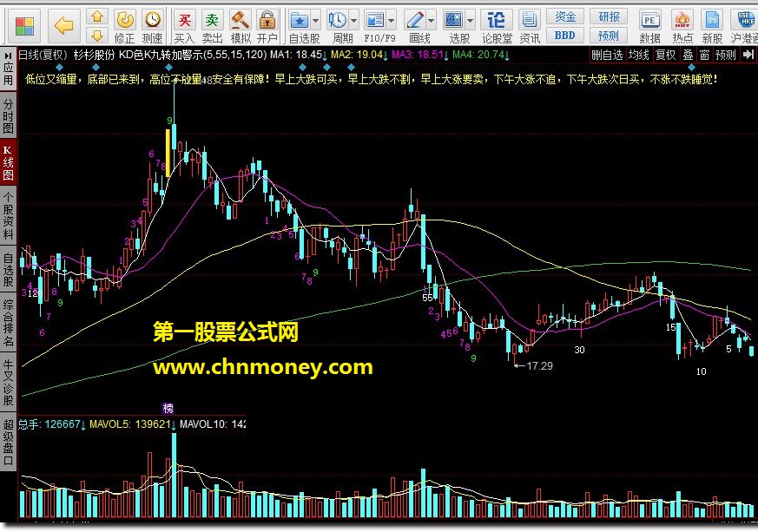The width and height of the screenshot is (758, 532).
Task: Click the BBD button
Action: pos(565,36)
